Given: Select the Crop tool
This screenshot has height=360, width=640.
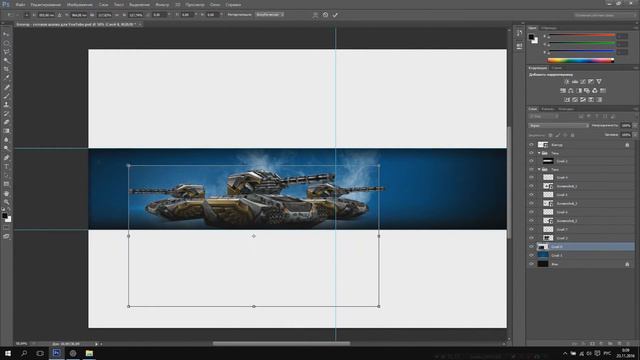Looking at the screenshot, I should (7, 69).
